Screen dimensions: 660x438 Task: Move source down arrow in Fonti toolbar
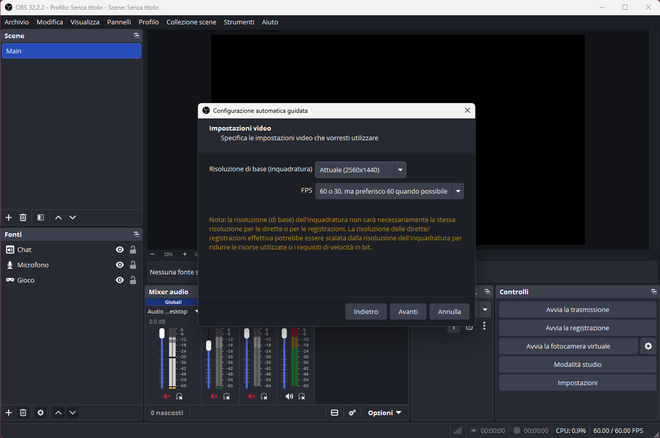click(x=72, y=413)
